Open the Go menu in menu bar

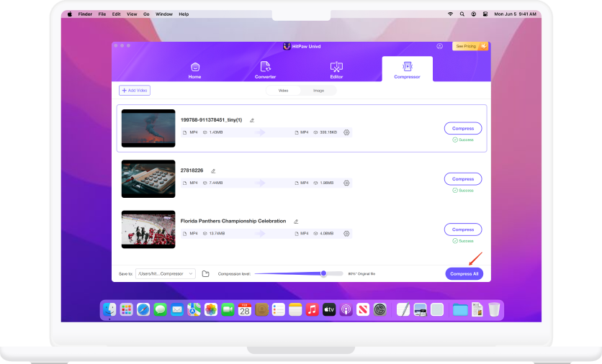tap(146, 14)
